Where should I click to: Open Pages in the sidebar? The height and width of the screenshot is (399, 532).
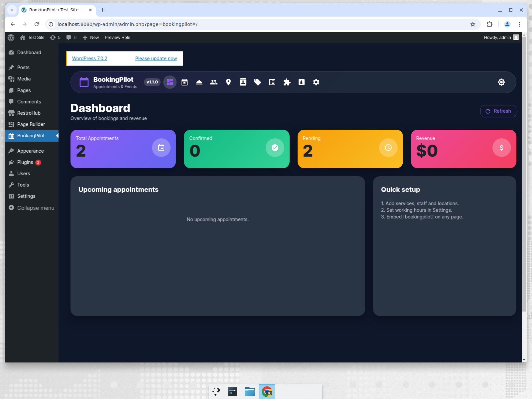tap(32, 90)
